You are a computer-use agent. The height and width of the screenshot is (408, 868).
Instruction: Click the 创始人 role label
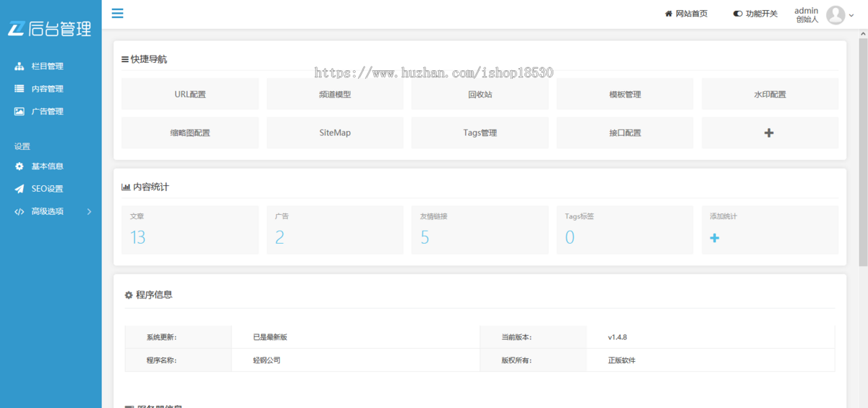pos(807,20)
